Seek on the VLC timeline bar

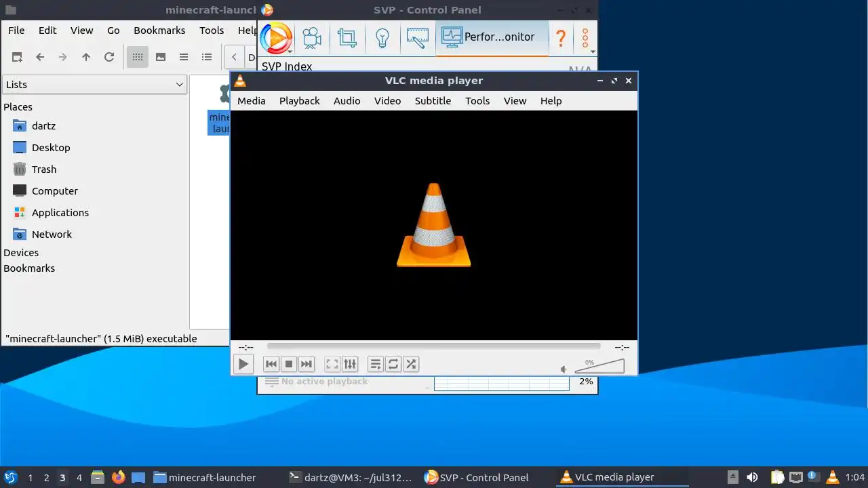point(433,347)
